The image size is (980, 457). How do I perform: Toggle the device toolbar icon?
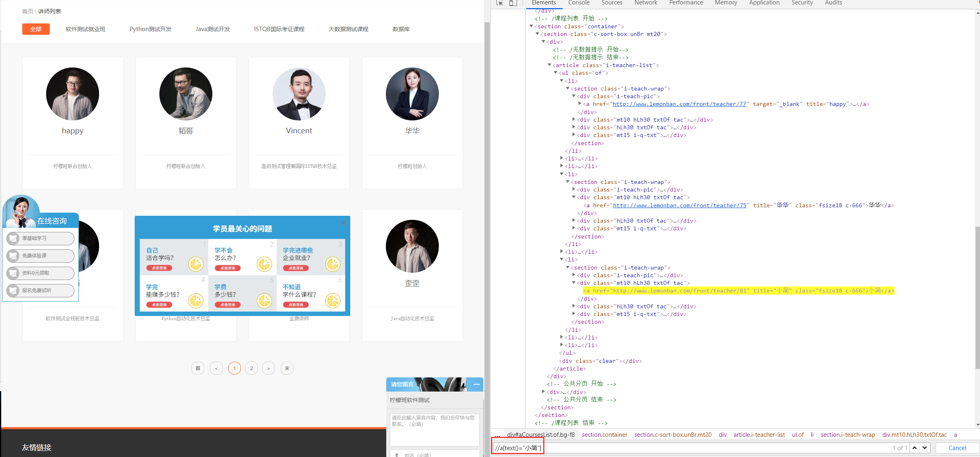coord(513,3)
